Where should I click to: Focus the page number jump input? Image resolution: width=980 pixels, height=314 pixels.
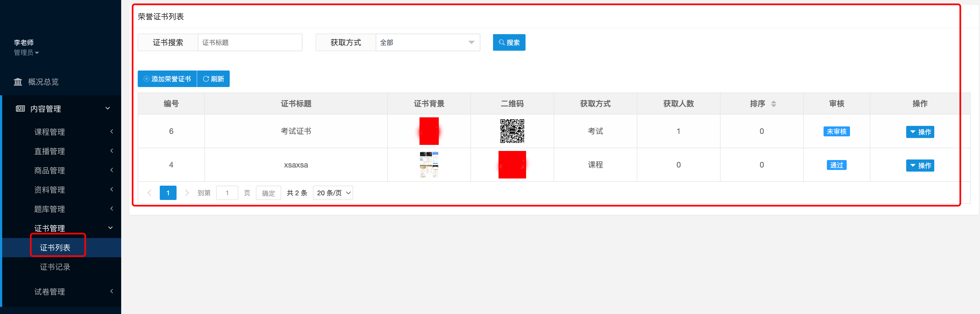[x=227, y=193]
